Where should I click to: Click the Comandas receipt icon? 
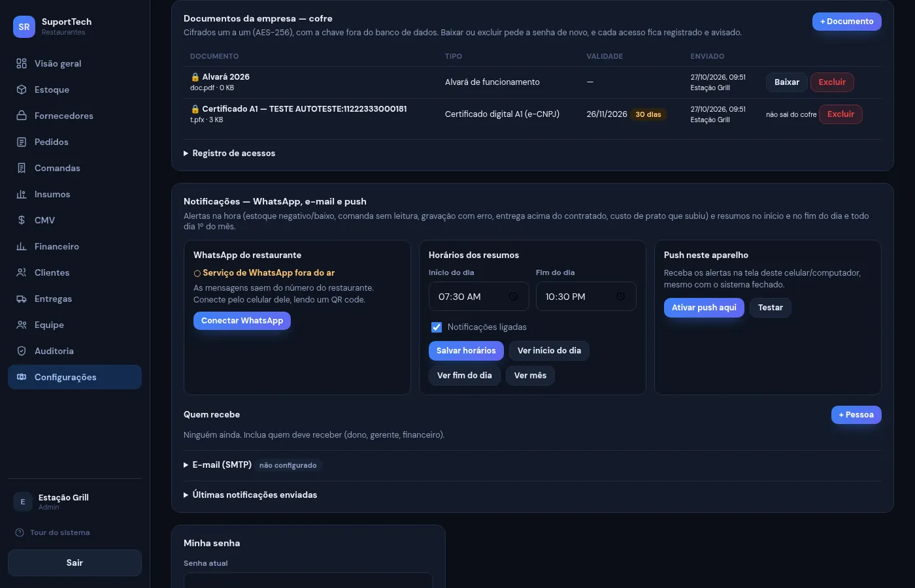coord(22,168)
